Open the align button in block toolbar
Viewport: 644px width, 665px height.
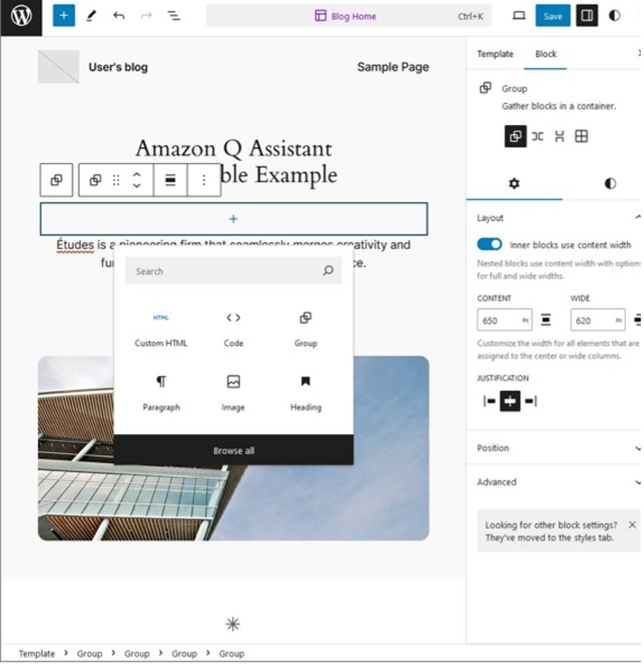coord(170,180)
